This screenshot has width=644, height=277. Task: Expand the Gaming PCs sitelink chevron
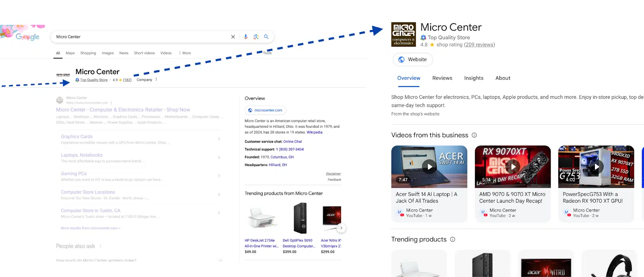tap(219, 176)
